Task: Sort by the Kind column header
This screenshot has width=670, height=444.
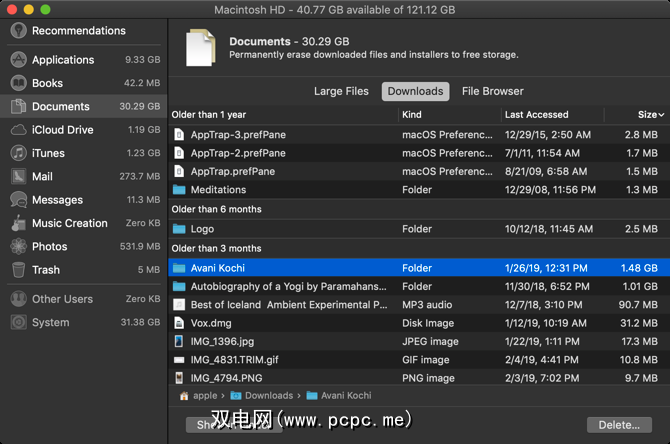Action: [x=412, y=115]
